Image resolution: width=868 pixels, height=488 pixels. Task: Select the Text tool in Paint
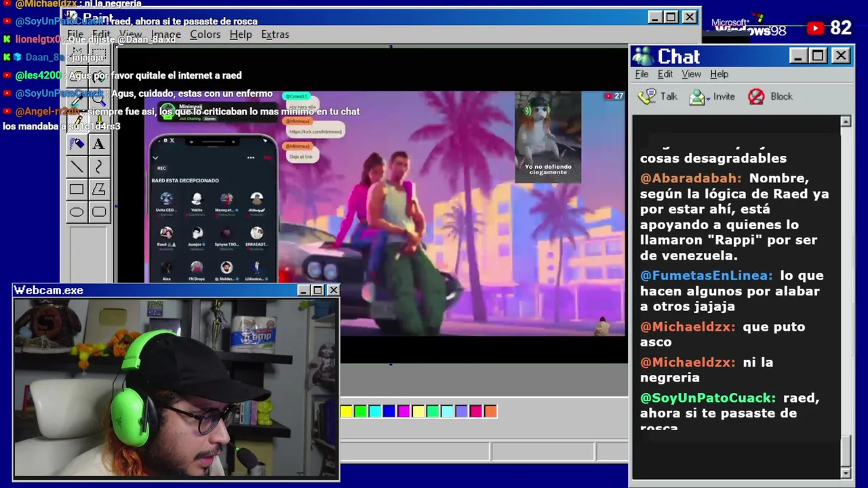98,144
